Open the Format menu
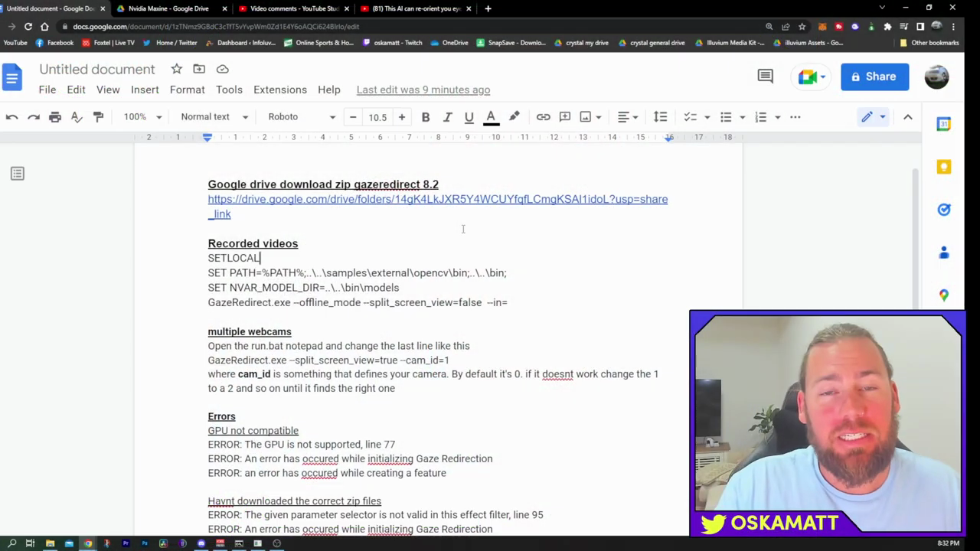 tap(188, 90)
